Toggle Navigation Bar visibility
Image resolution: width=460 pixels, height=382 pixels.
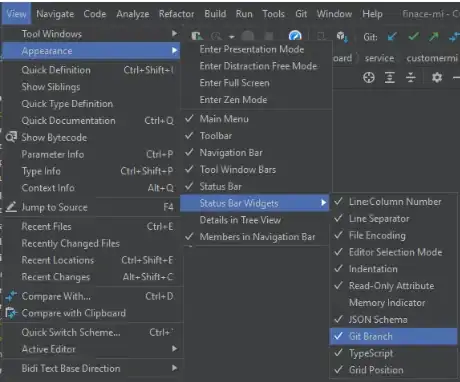point(256,153)
